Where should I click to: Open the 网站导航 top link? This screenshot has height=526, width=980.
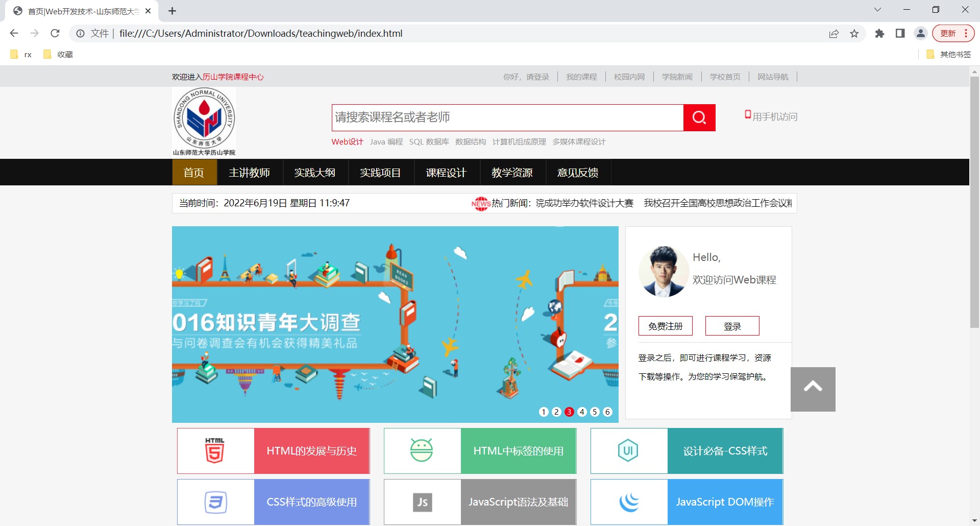pyautogui.click(x=773, y=77)
